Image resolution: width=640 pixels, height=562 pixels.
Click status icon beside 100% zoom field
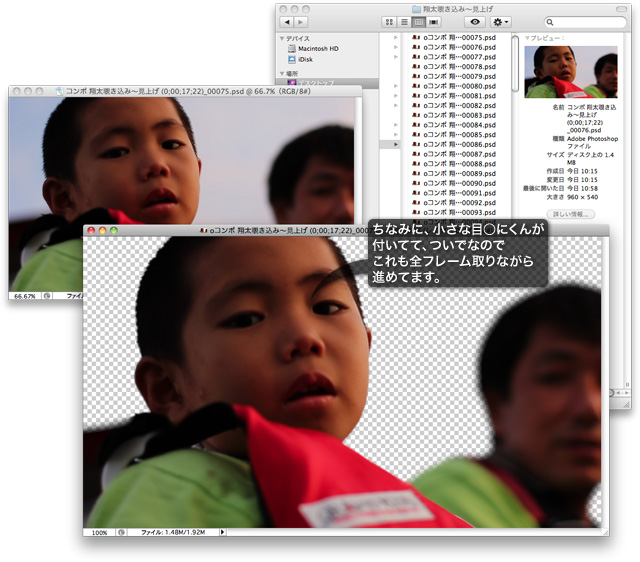pyautogui.click(x=121, y=533)
